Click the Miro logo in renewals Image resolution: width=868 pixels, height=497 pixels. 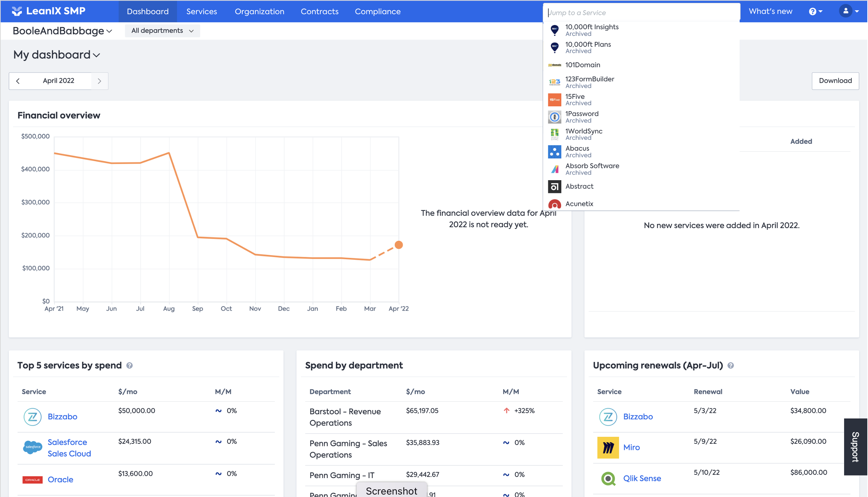click(608, 447)
